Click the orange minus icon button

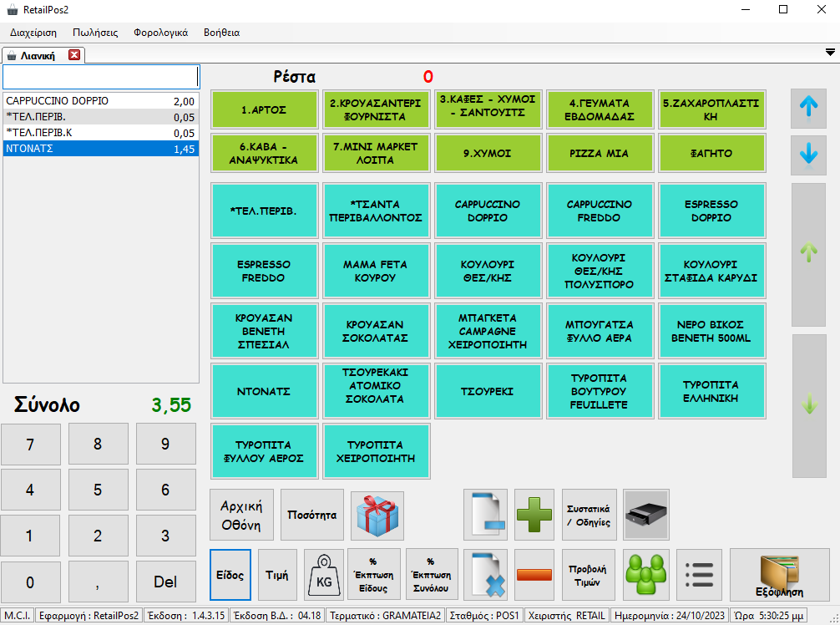pyautogui.click(x=534, y=575)
